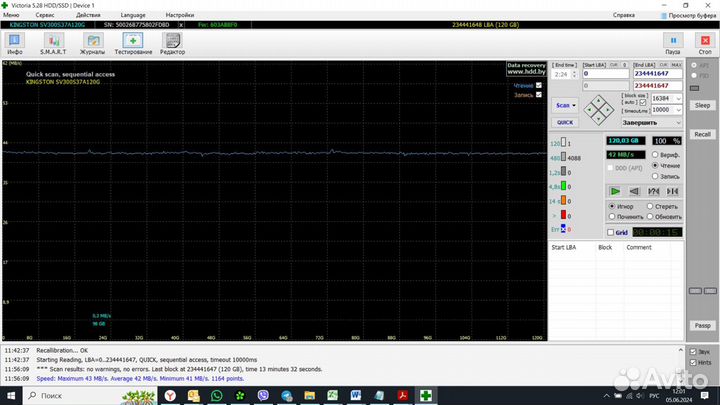Open the Инфо drive info panel
Screen dimensions: 720x405
[x=15, y=44]
